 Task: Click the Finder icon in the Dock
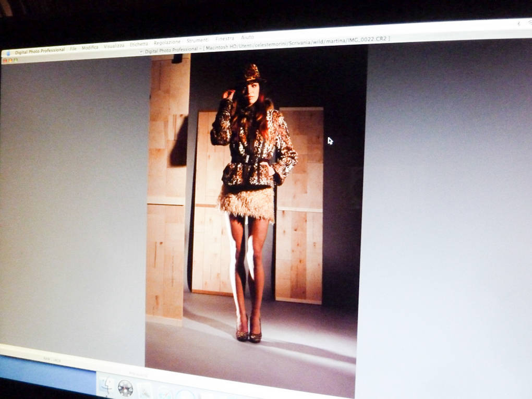tap(106, 386)
